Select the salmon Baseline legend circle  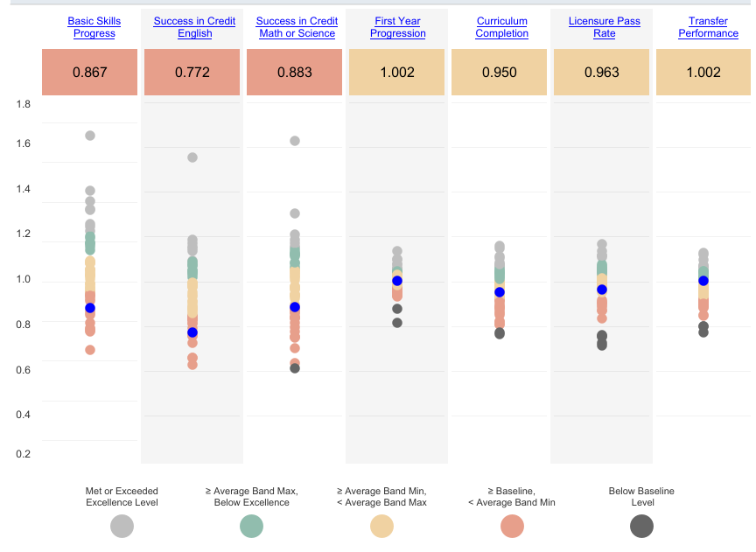click(512, 526)
